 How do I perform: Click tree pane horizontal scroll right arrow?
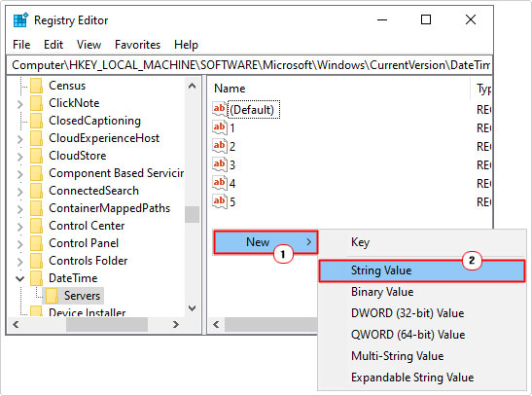[x=175, y=325]
